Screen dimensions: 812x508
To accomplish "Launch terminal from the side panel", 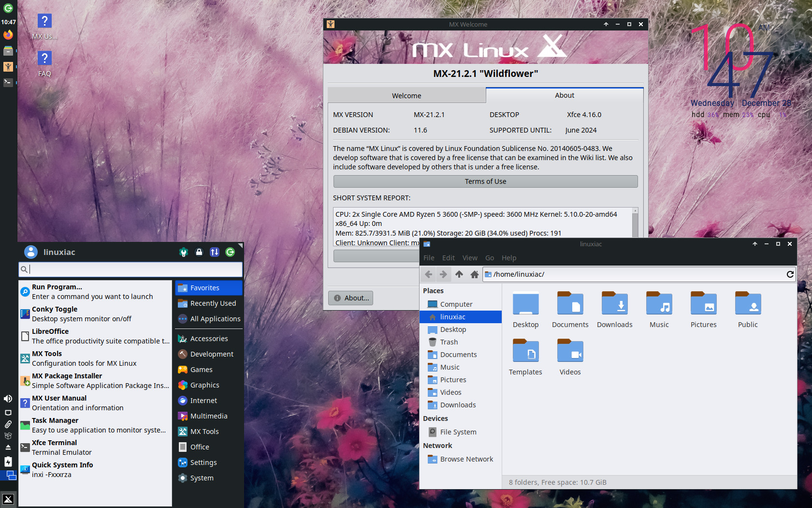I will click(8, 82).
